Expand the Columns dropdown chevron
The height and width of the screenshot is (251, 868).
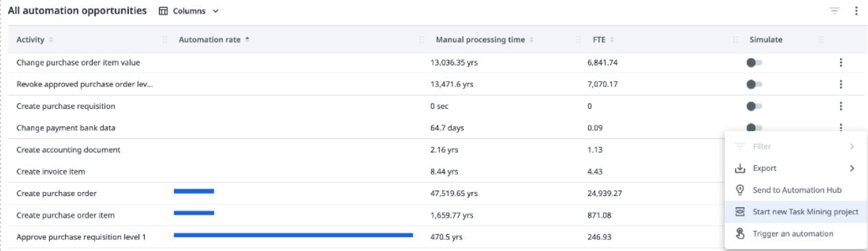[x=215, y=12]
